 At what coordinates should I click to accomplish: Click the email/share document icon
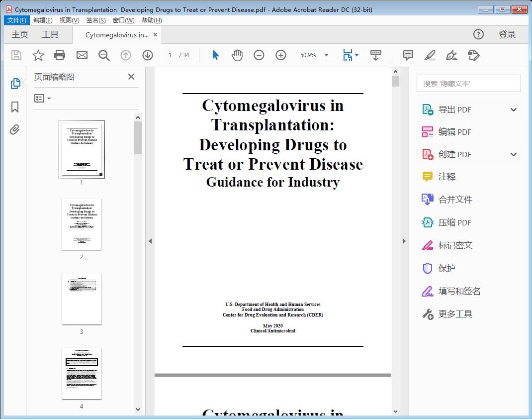pos(82,55)
